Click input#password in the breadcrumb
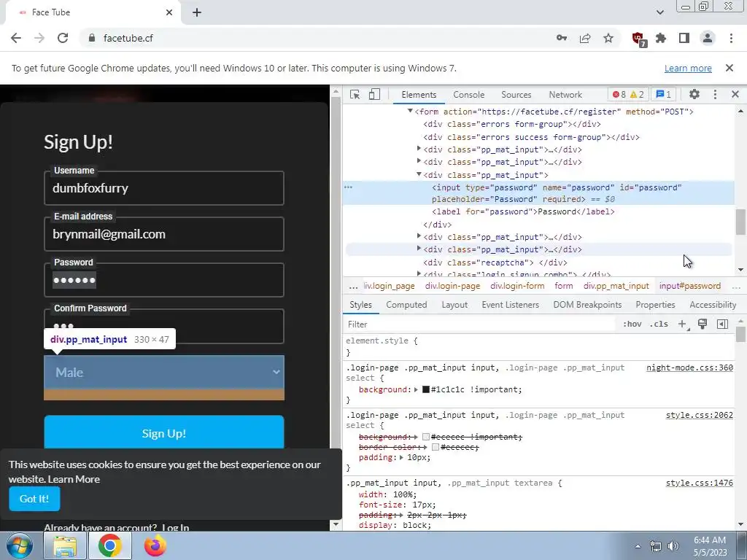The height and width of the screenshot is (560, 747). [690, 286]
